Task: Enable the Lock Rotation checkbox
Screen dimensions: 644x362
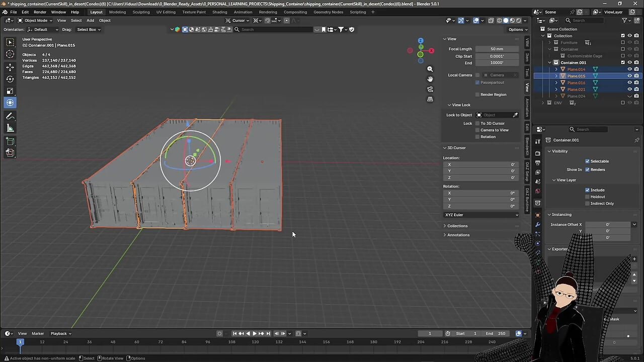Action: [x=477, y=137]
